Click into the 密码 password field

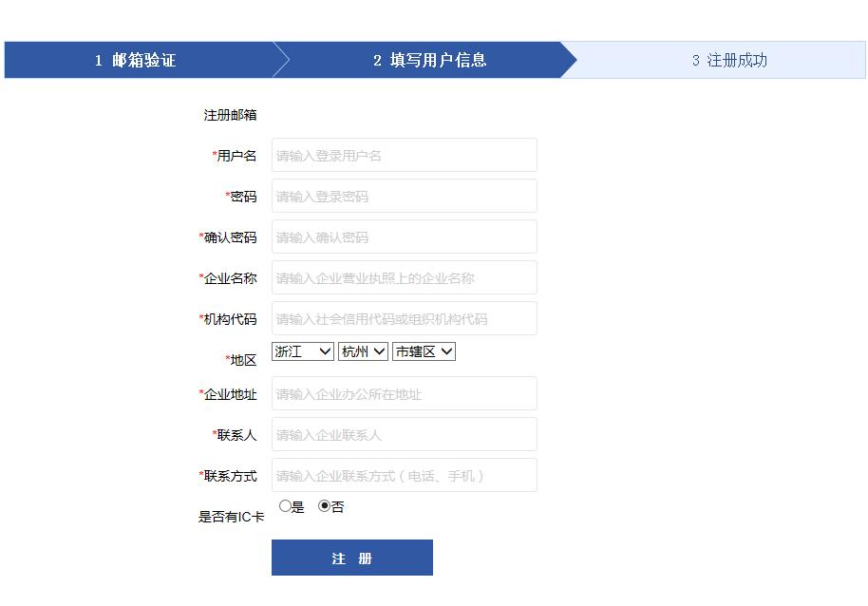tap(404, 196)
